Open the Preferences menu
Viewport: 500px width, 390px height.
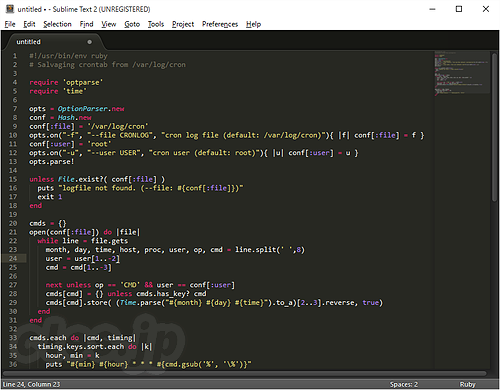220,24
